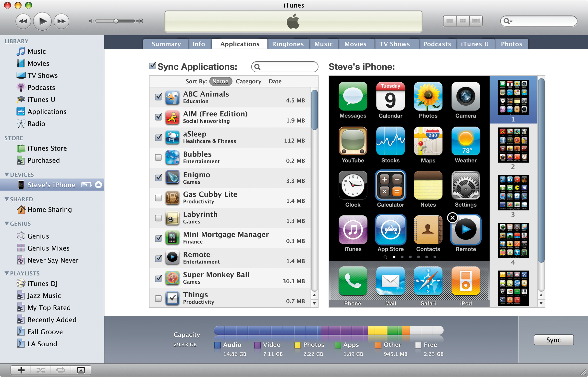Sort applications list by Category
The width and height of the screenshot is (588, 377).
coord(248,81)
